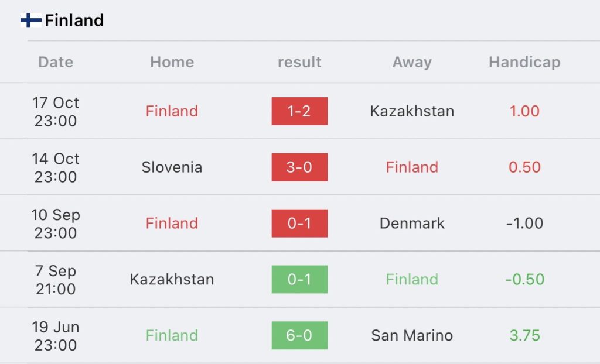The image size is (600, 364).
Task: Open the 1-2 result versus Kazakhstan
Action: pyautogui.click(x=299, y=111)
